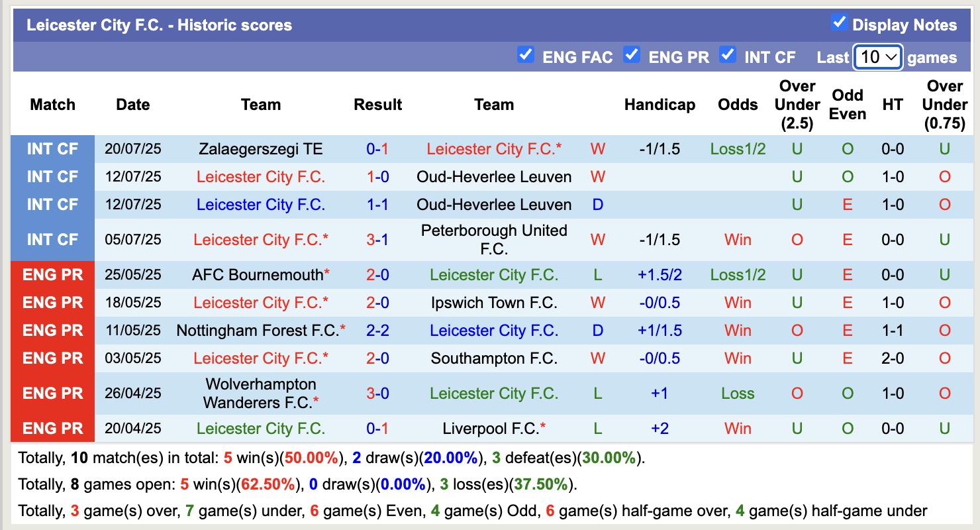Click the Zalaegerszegi TE team link
This screenshot has width=980, height=530.
(x=260, y=149)
